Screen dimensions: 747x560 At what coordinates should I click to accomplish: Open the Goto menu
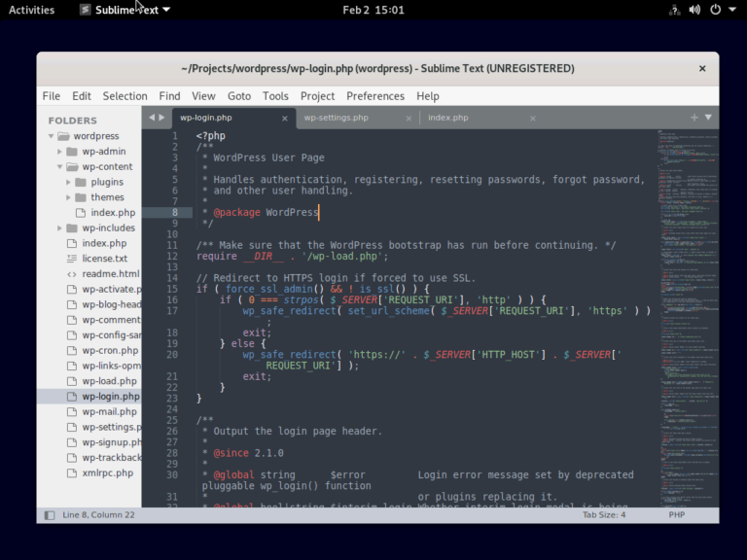[x=239, y=96]
